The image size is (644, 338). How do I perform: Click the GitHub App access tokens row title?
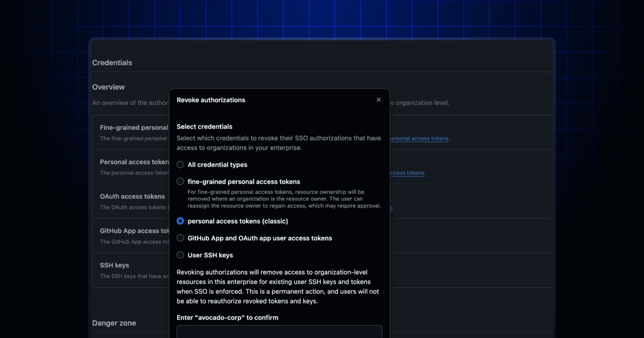tap(134, 231)
